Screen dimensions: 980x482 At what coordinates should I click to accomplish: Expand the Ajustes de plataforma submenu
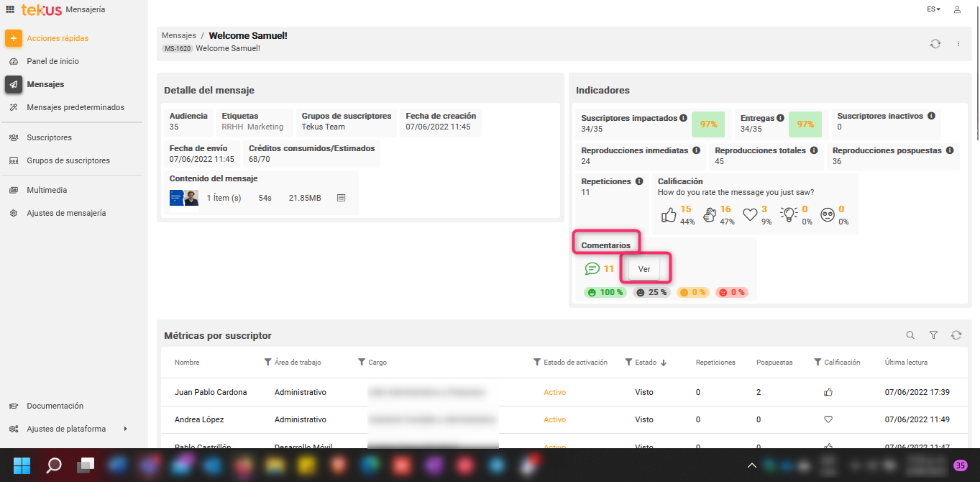tap(125, 429)
